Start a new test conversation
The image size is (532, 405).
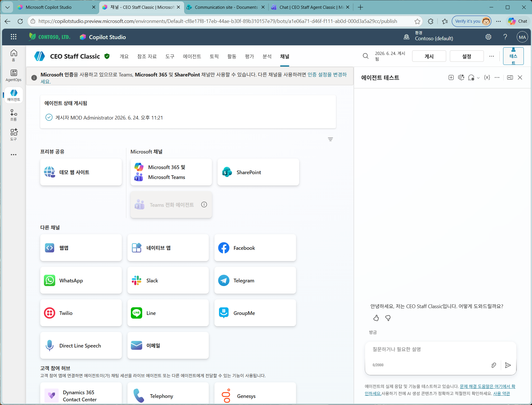[x=451, y=78]
